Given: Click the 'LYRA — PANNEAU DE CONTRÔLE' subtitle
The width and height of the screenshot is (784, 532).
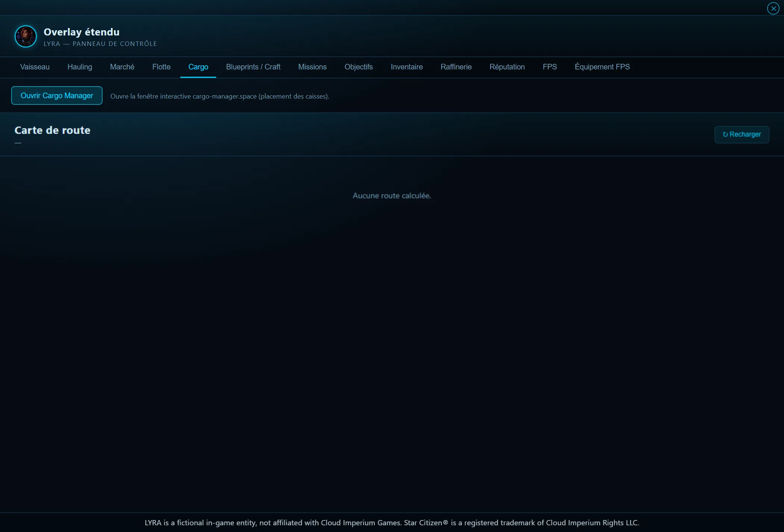Looking at the screenshot, I should 100,44.
